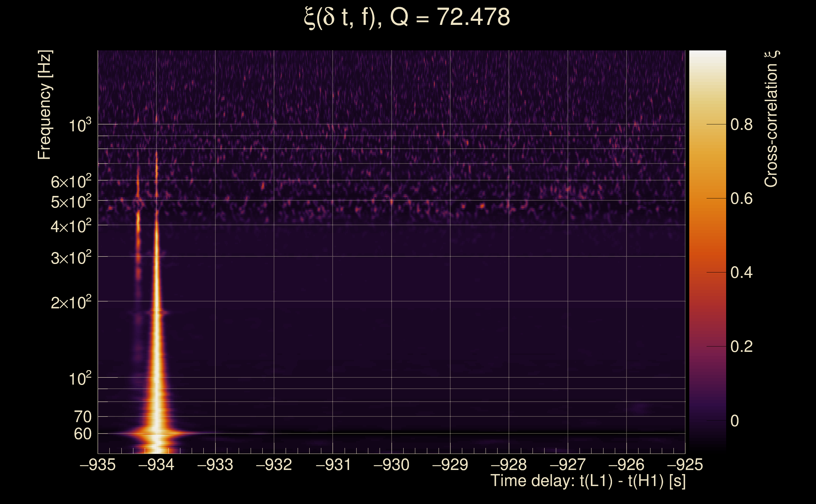Click the -925 x-axis tick label

coord(685,465)
